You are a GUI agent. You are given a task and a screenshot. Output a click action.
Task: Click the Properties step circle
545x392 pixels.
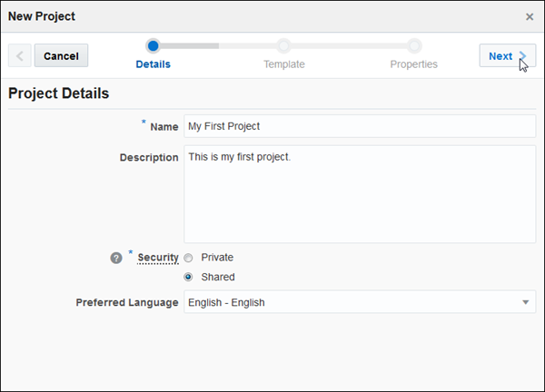pyautogui.click(x=414, y=44)
